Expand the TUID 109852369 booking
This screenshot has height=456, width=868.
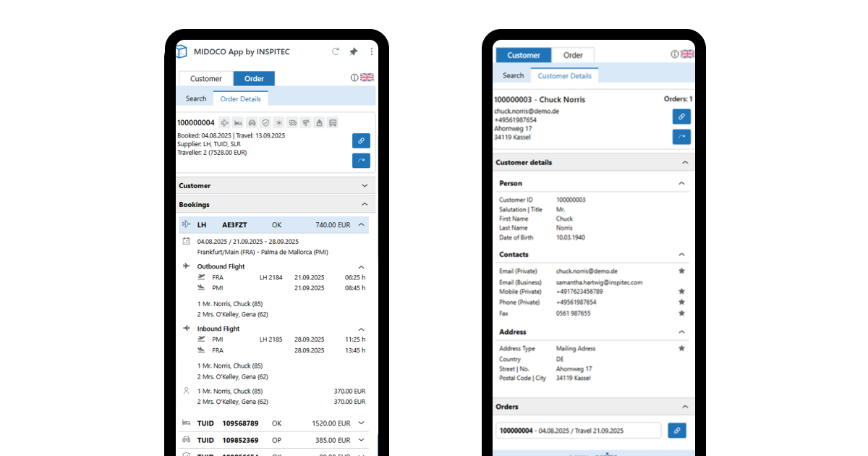pos(361,440)
